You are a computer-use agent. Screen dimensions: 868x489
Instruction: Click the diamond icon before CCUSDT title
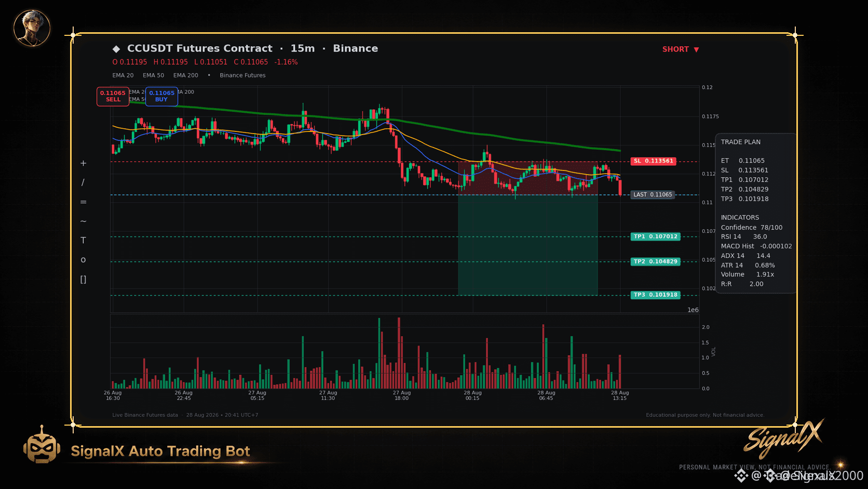click(116, 49)
